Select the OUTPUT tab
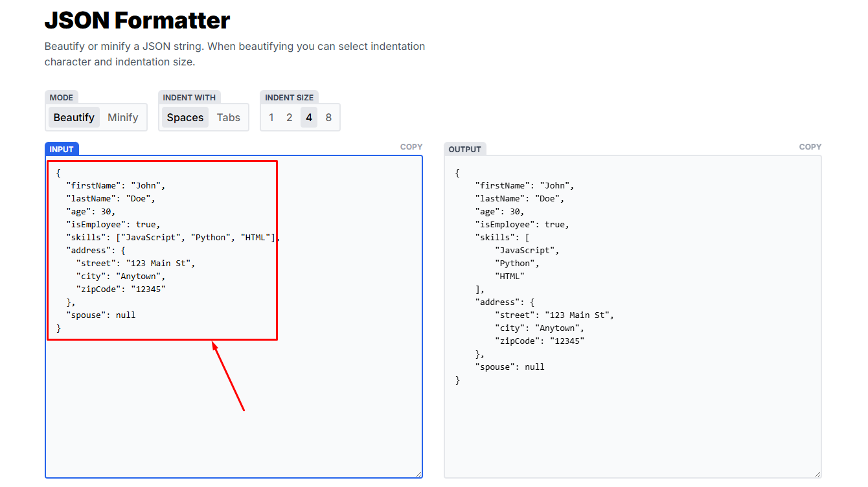This screenshot has width=868, height=487. tap(464, 148)
